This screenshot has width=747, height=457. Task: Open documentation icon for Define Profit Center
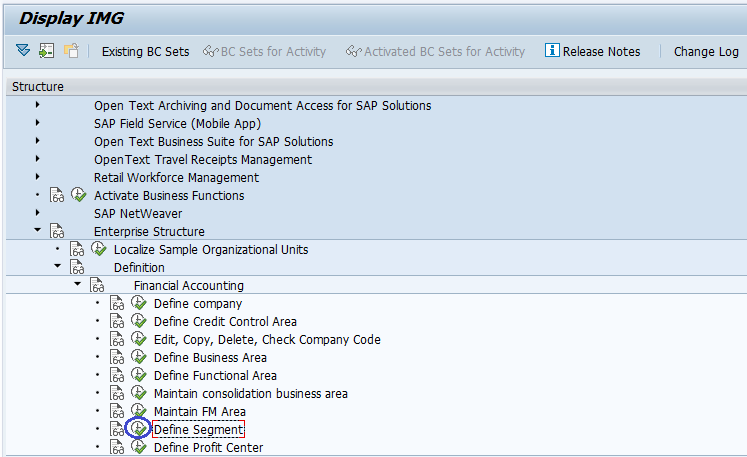coord(117,447)
